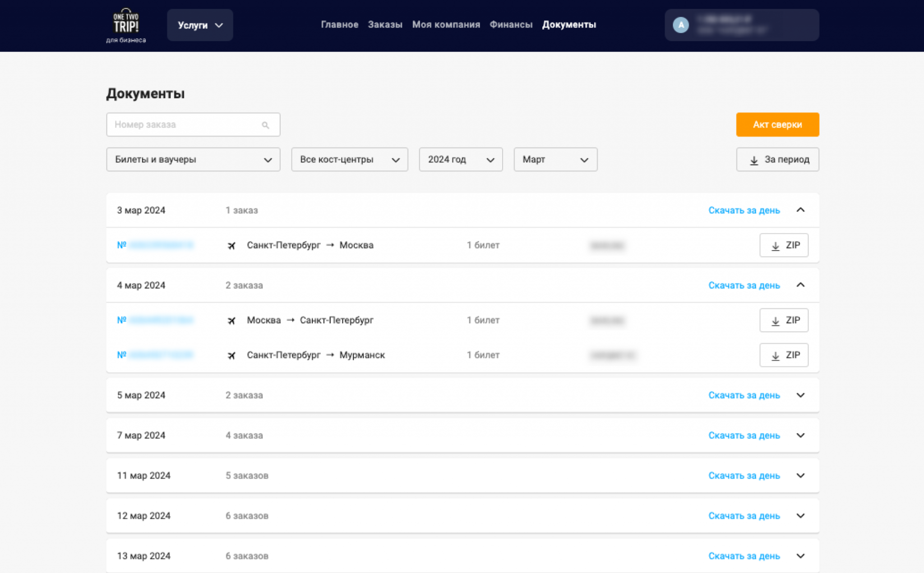The height and width of the screenshot is (573, 924).
Task: Click airplane icon on the Мурманск order
Action: click(231, 355)
